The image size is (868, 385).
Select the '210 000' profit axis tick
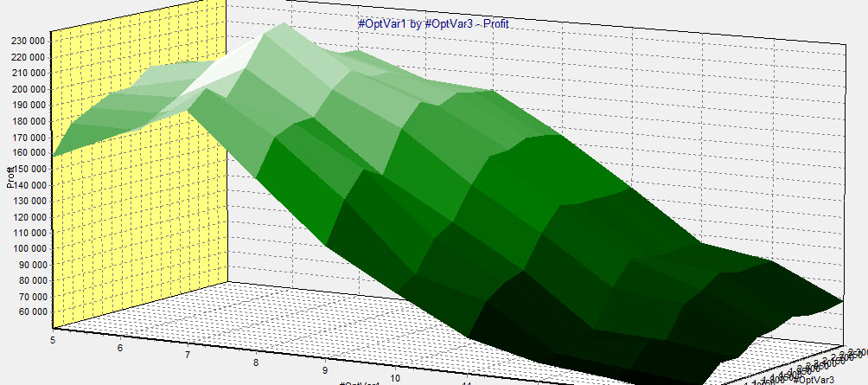tap(30, 74)
